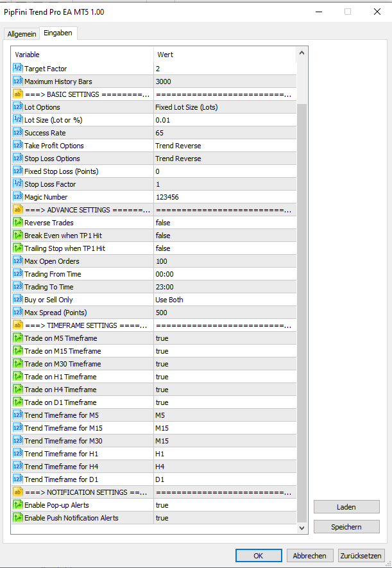The height and width of the screenshot is (568, 392).
Task: Click the icon beside Buy or Sell Only
Action: [18, 300]
